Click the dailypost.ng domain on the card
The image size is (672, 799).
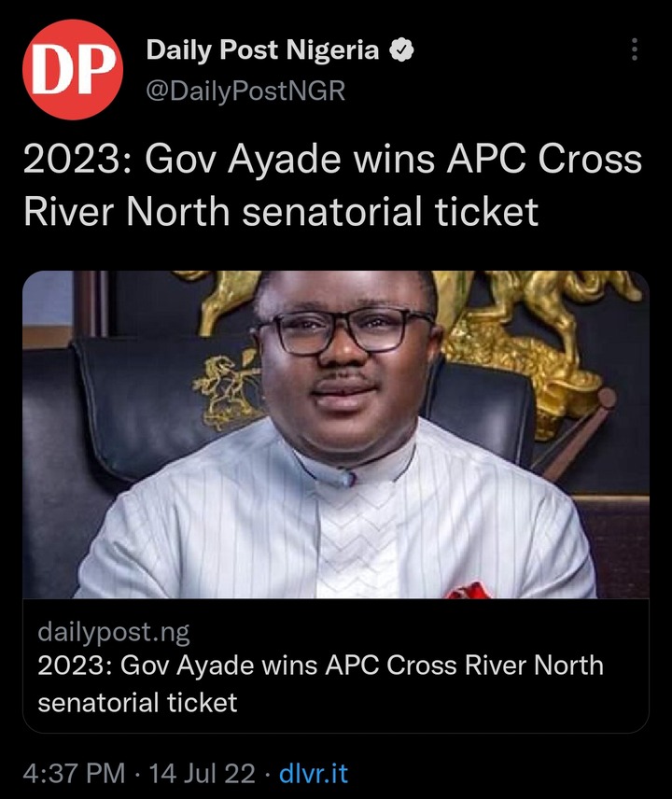click(114, 632)
